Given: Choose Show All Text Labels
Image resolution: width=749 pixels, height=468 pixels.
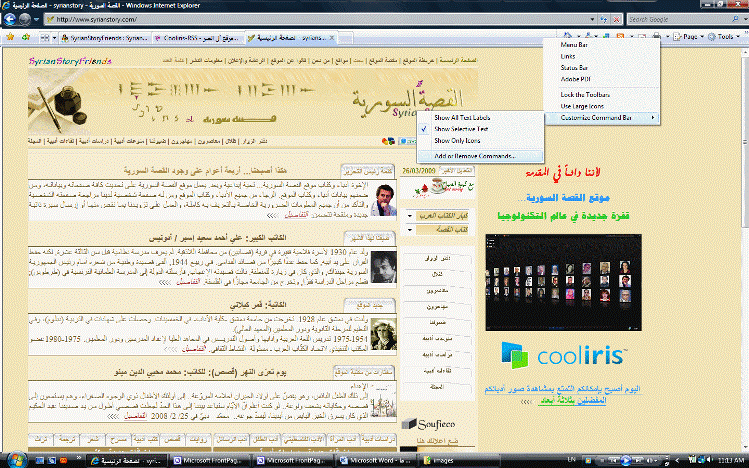Looking at the screenshot, I should [x=481, y=117].
